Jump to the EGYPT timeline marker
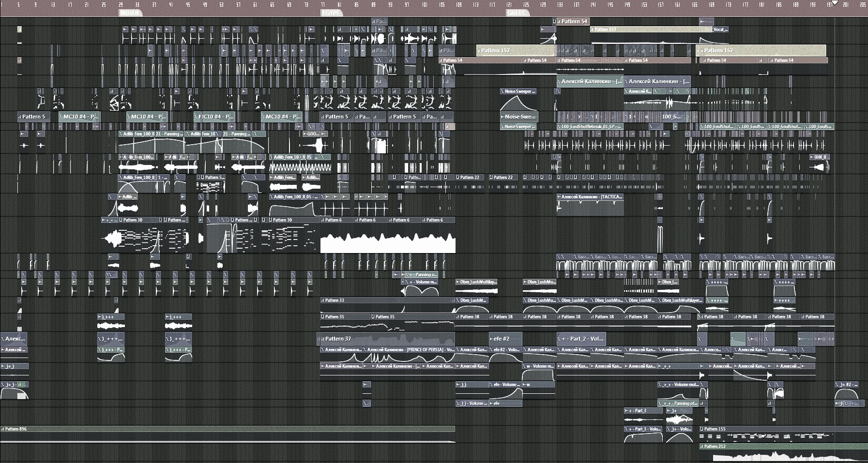 332,13
